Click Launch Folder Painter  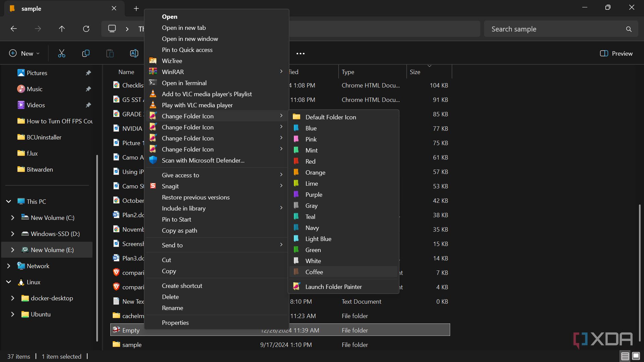[343, 287]
